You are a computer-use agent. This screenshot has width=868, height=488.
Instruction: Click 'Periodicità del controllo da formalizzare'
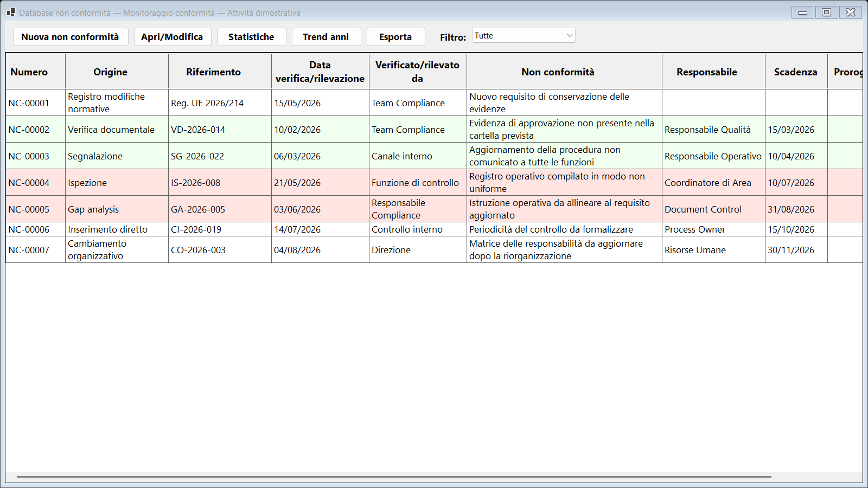(564, 229)
